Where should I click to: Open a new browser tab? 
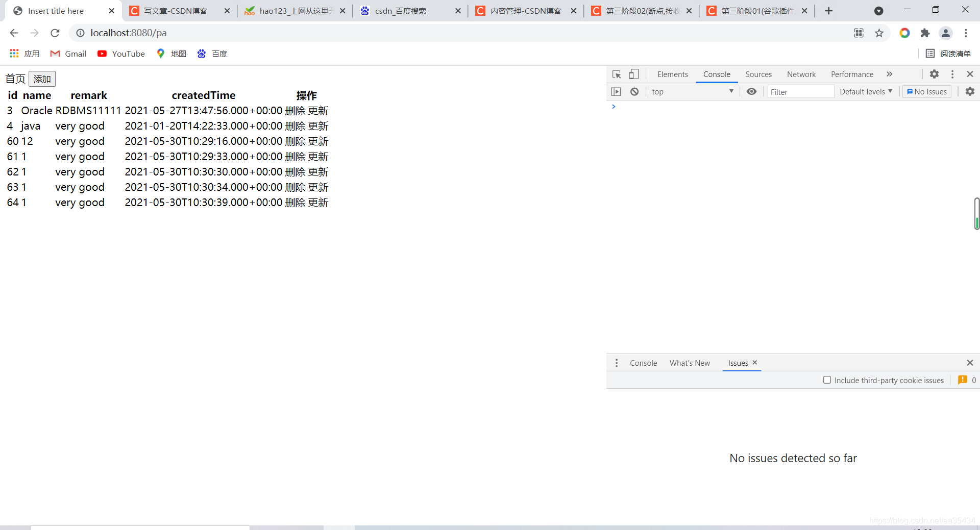(829, 11)
